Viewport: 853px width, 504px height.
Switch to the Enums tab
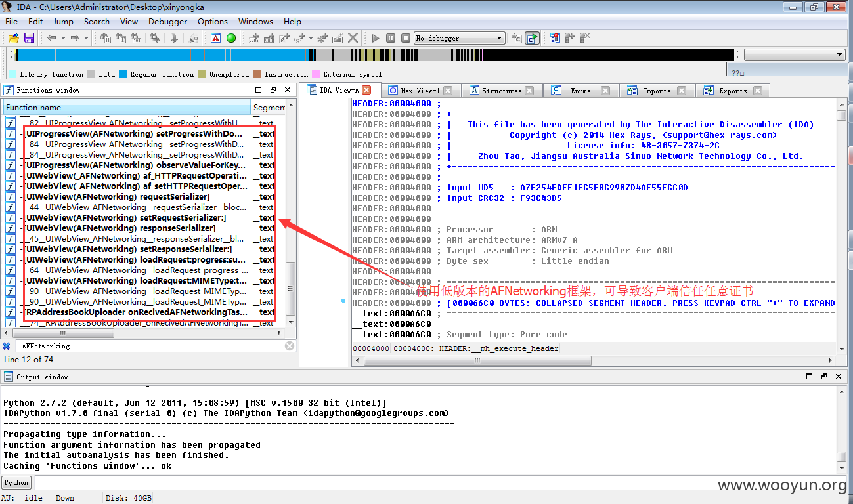[580, 91]
